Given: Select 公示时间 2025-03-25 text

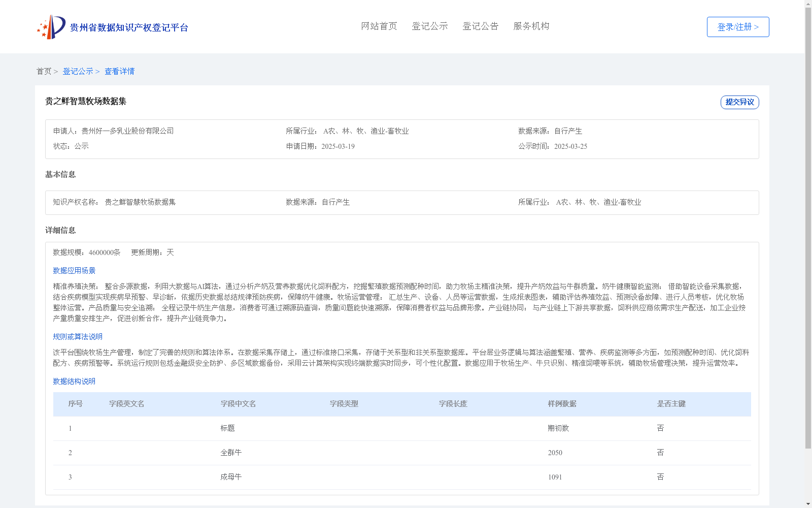Looking at the screenshot, I should pyautogui.click(x=553, y=146).
